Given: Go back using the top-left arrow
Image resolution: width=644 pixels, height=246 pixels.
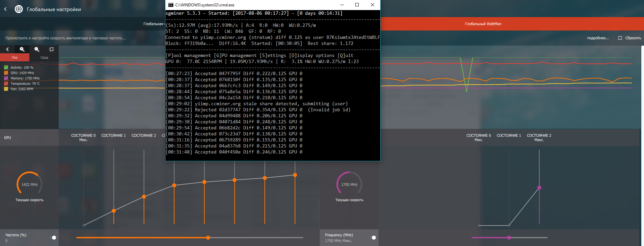Looking at the screenshot, I should [x=5, y=9].
